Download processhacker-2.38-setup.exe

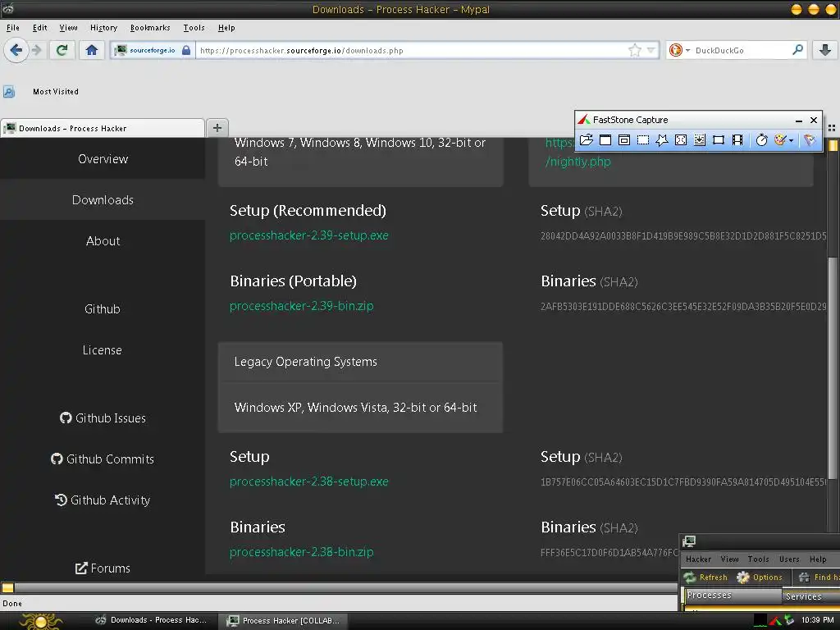(309, 482)
